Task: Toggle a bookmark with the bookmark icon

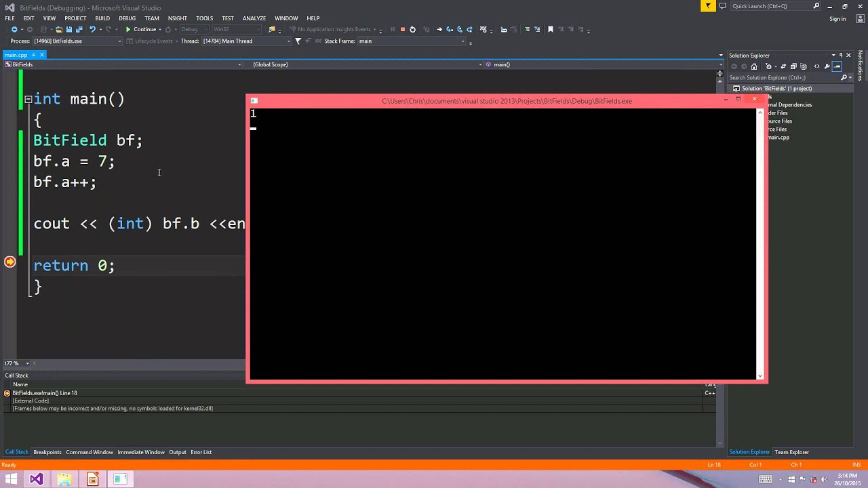Action: (551, 29)
